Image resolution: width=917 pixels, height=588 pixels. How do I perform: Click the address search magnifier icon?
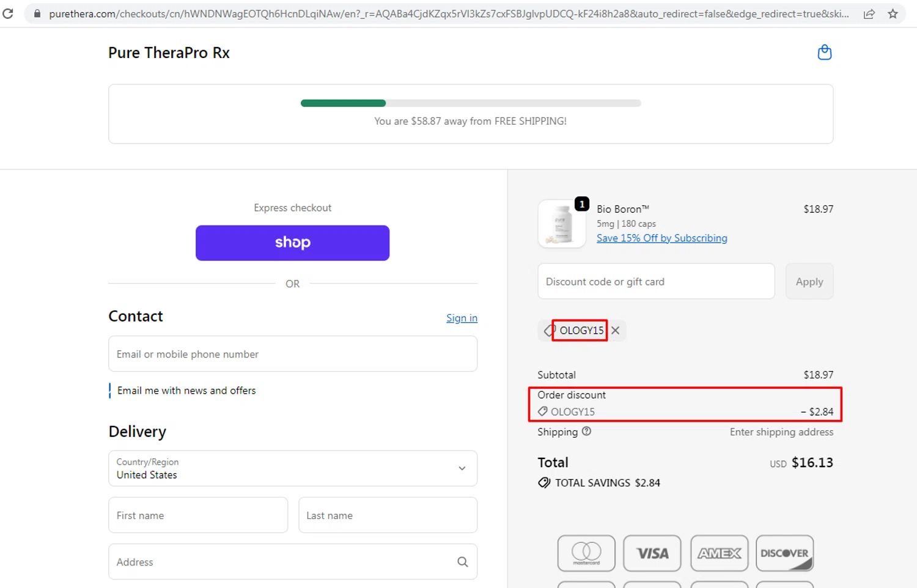point(463,562)
